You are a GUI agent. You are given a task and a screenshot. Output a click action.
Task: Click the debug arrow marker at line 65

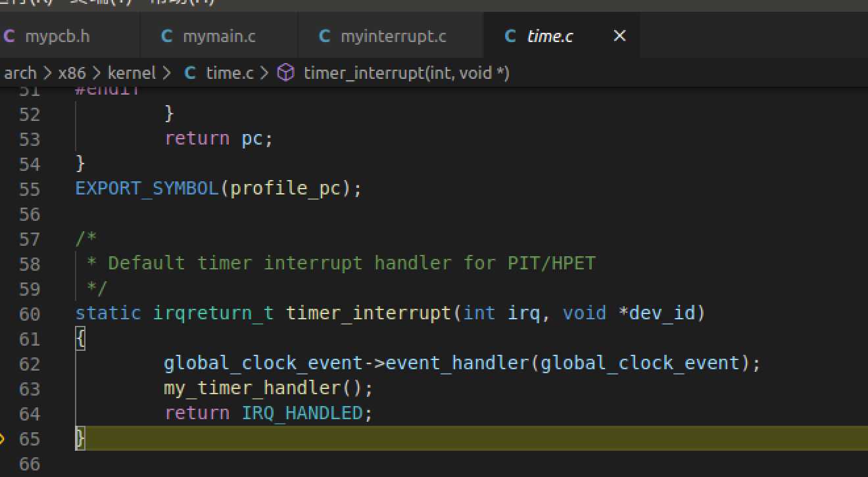[x=2, y=438]
